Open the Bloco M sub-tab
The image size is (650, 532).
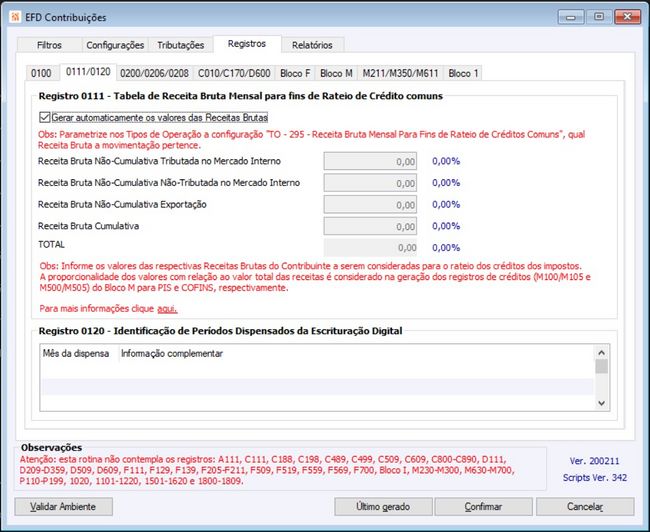coord(336,73)
